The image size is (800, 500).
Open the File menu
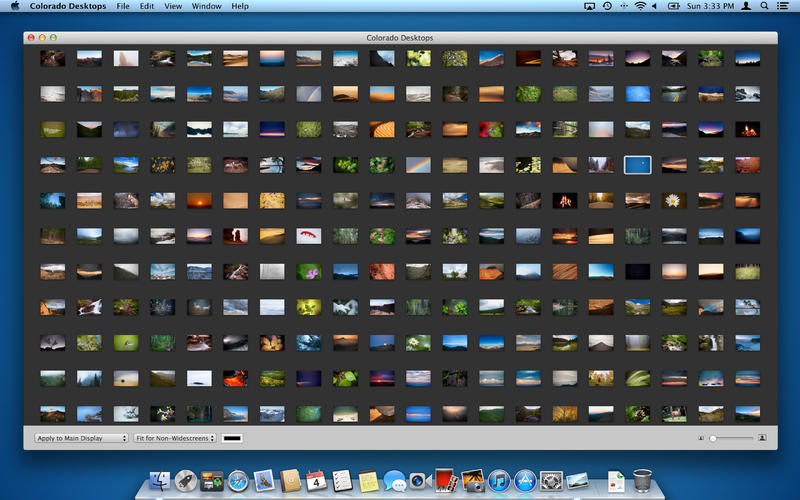123,6
